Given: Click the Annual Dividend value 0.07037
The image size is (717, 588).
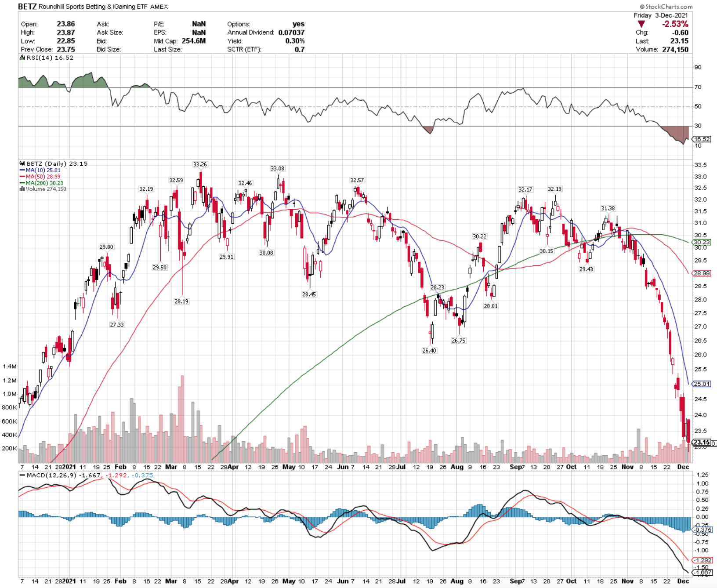Looking at the screenshot, I should (x=291, y=33).
